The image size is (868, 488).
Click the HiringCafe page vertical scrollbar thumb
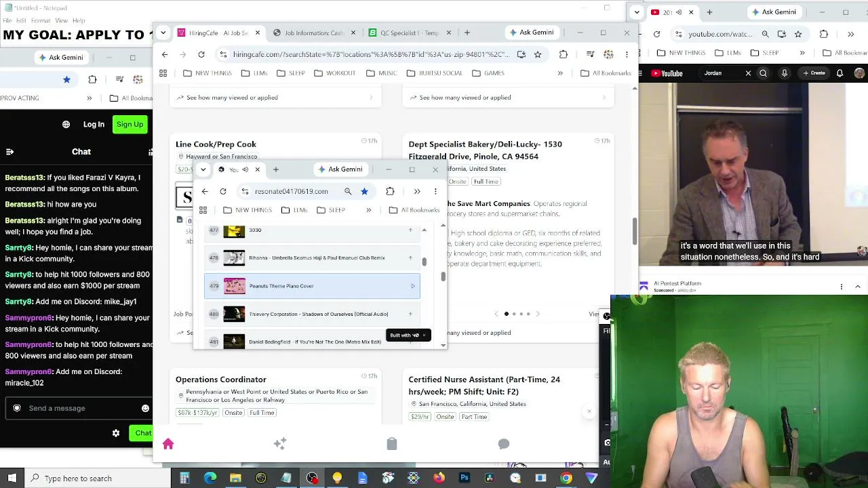tap(635, 232)
